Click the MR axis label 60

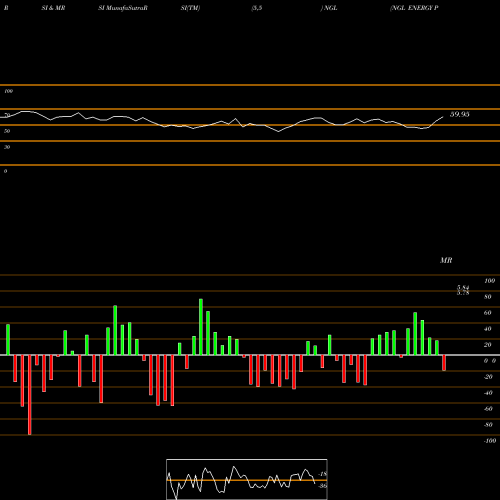click(488, 313)
